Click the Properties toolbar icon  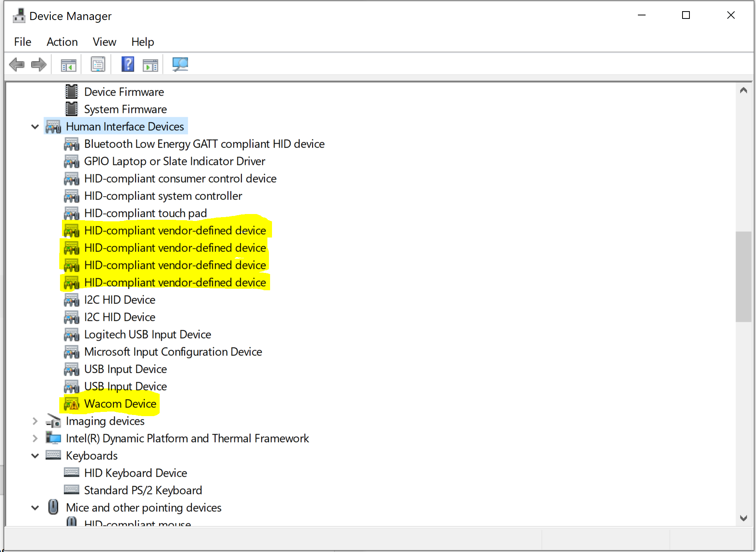[x=98, y=64]
